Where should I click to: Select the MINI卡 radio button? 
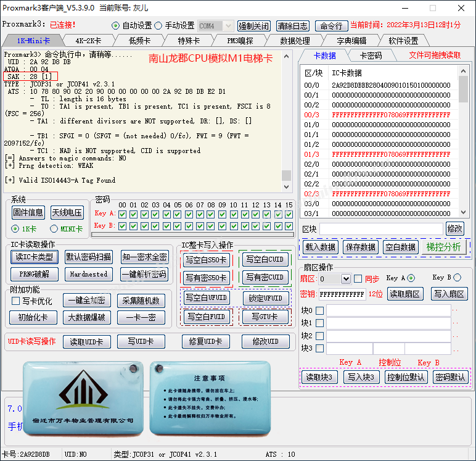54,229
